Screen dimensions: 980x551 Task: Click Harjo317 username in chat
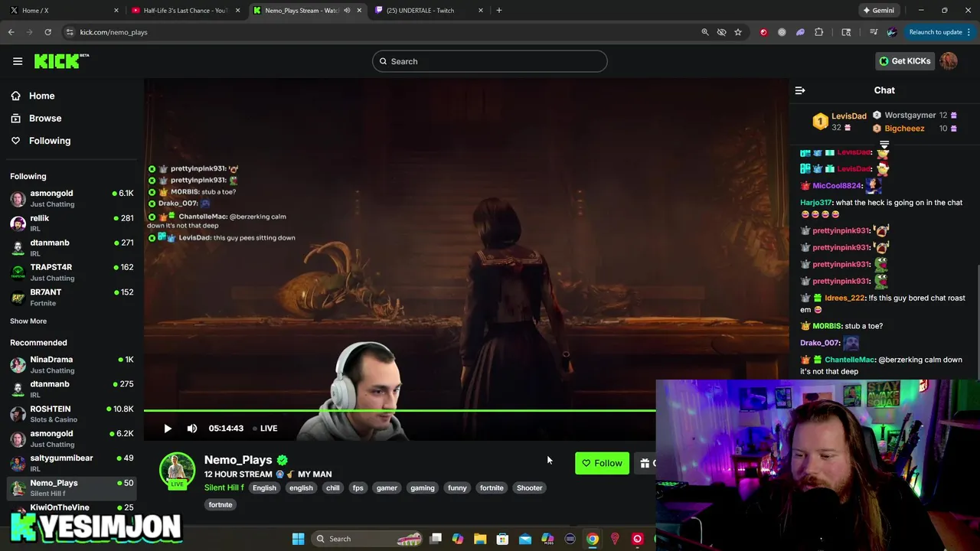pyautogui.click(x=816, y=203)
